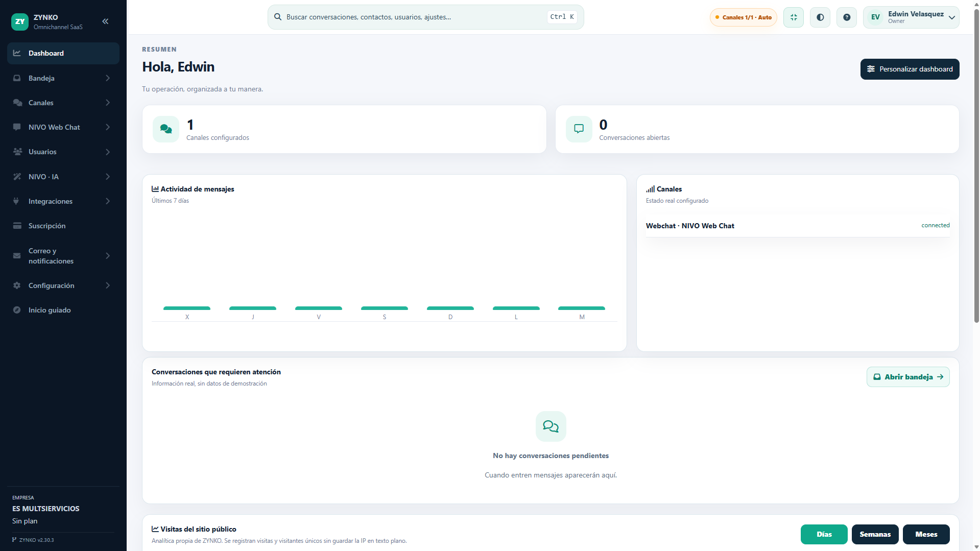Click the empty conversations bubble icon
Screen dimensions: 980x551
[551, 426]
